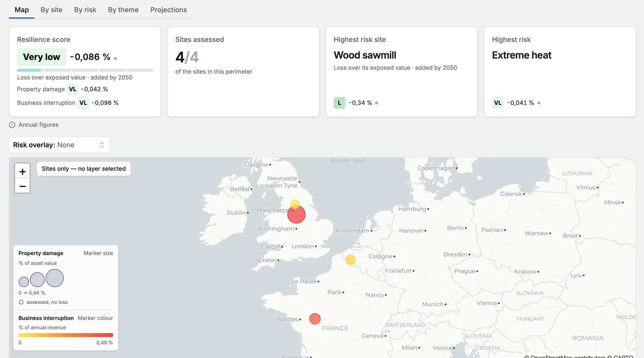Click the small yellow marker above Manchester
The height and width of the screenshot is (358, 644).
[x=295, y=204]
